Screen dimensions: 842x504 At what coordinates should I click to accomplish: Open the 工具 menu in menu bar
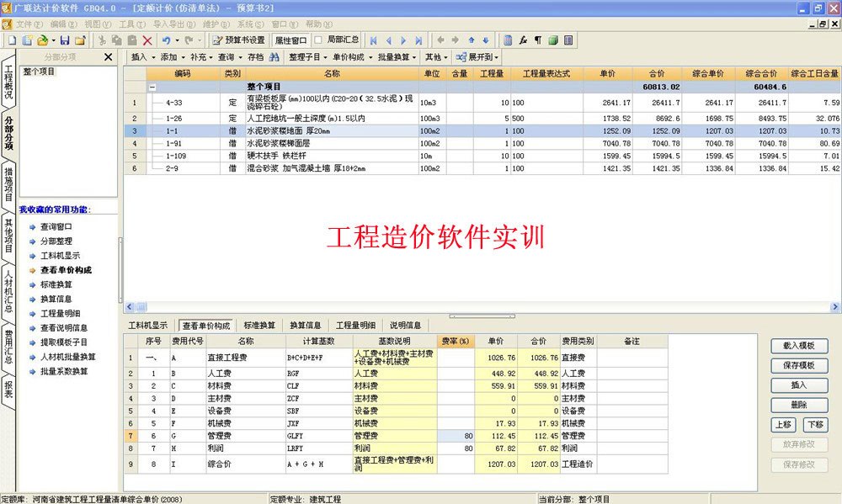[x=131, y=24]
